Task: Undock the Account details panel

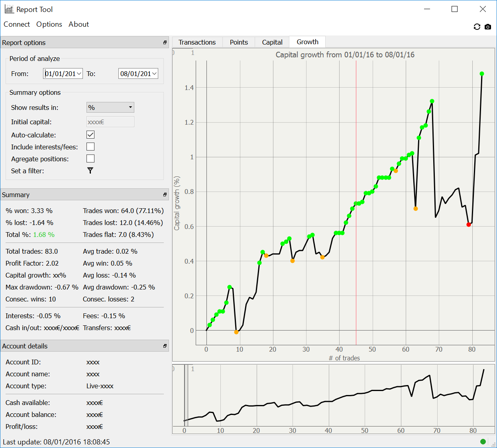Action: click(x=165, y=346)
